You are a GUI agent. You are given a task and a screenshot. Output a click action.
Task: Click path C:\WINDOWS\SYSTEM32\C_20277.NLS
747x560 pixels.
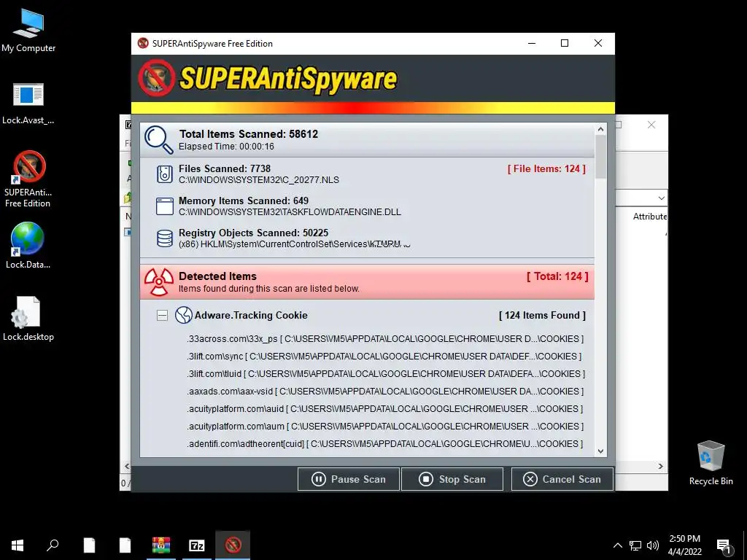pyautogui.click(x=259, y=180)
